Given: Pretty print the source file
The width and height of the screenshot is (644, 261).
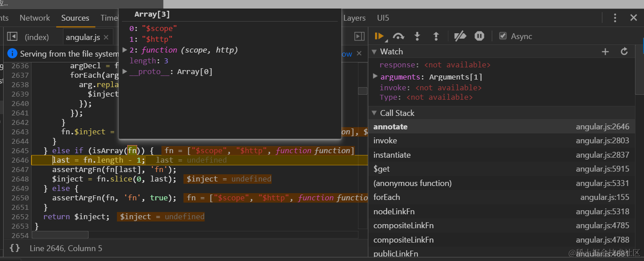Looking at the screenshot, I should click(x=15, y=248).
